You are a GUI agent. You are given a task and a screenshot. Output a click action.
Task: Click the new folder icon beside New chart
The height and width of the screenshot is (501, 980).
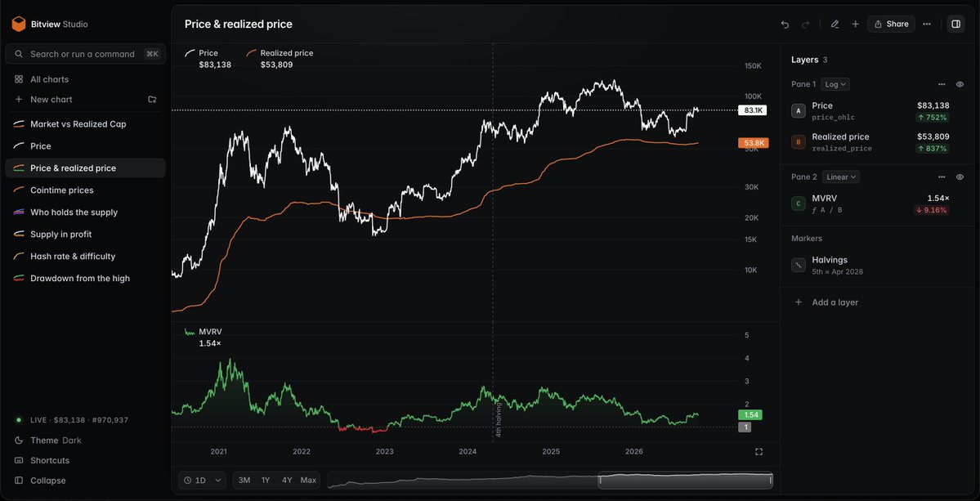point(152,100)
